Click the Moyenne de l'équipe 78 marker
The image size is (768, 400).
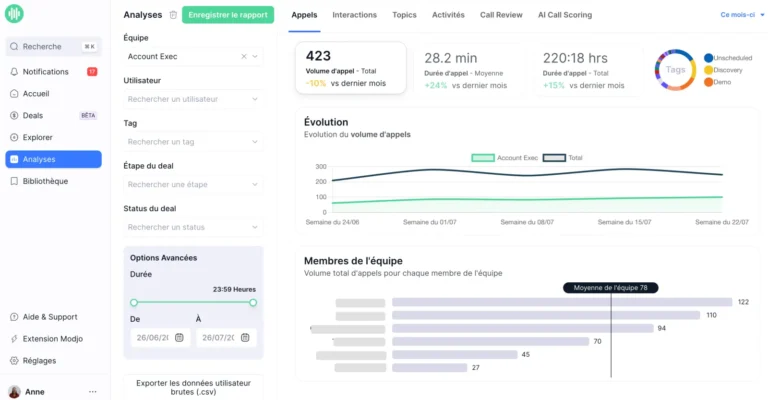tap(610, 288)
